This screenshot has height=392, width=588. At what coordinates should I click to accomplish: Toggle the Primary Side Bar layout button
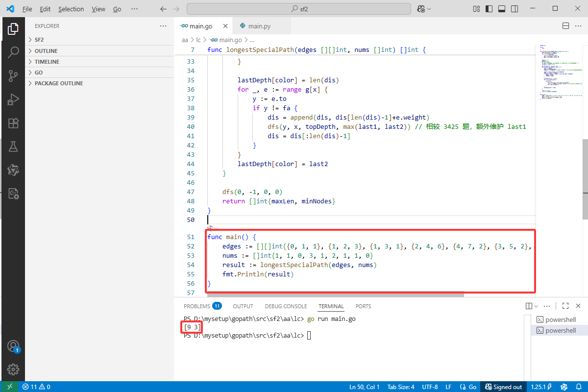coord(489,9)
